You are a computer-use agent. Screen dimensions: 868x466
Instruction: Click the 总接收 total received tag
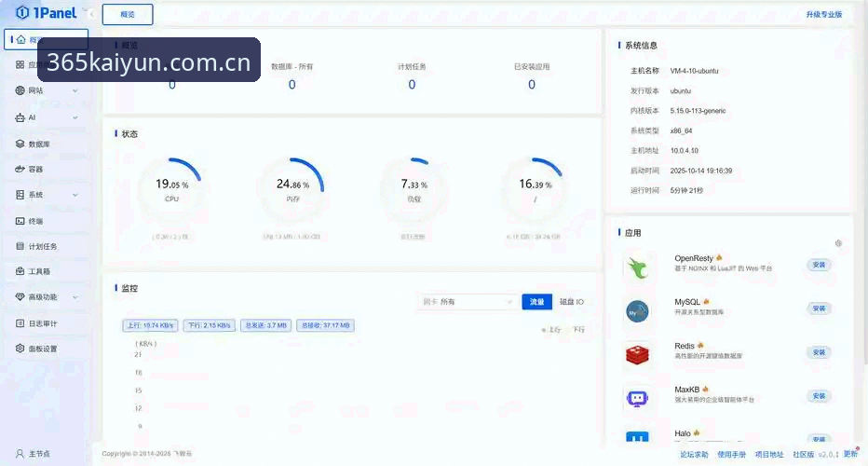pos(326,325)
